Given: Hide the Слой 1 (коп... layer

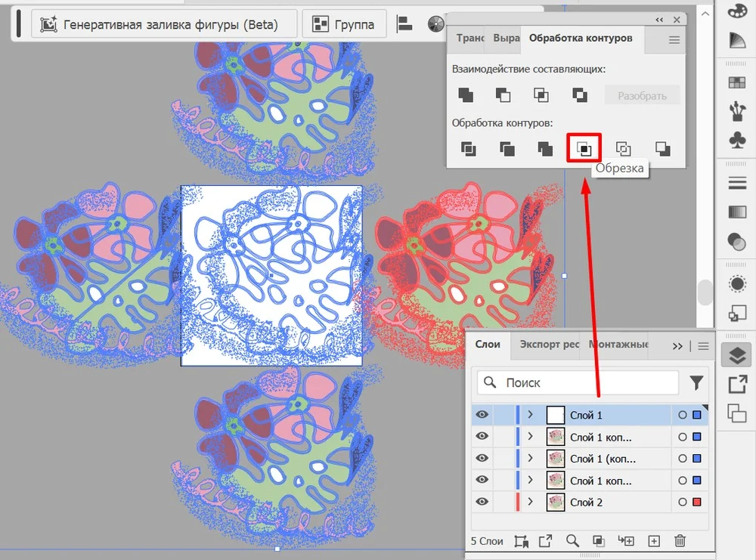Looking at the screenshot, I should [482, 459].
